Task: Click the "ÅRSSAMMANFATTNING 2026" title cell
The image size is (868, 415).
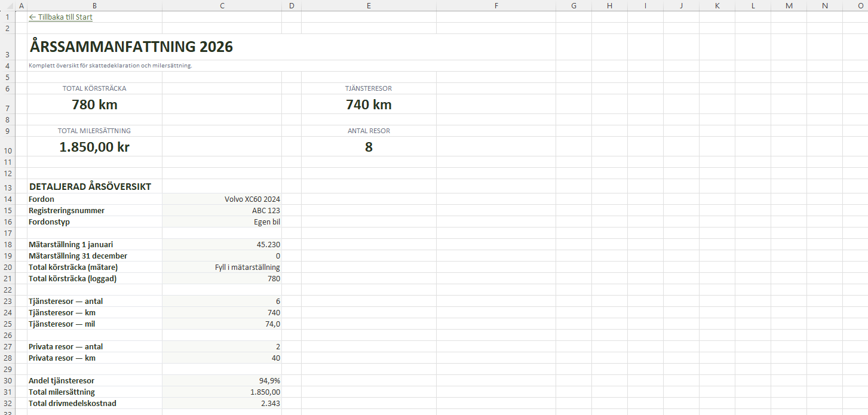Action: click(131, 47)
